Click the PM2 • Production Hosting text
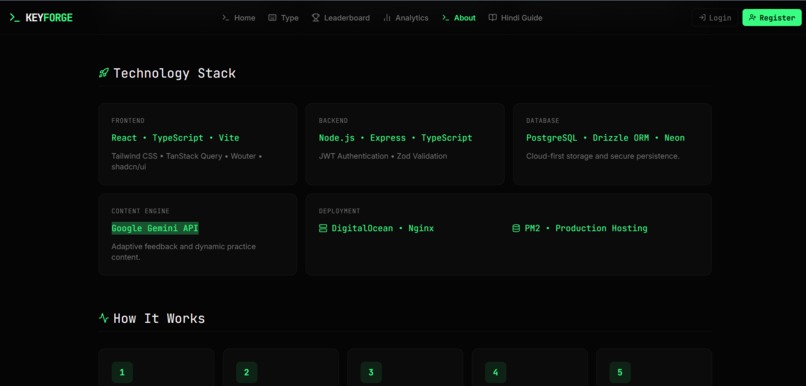 pos(586,228)
